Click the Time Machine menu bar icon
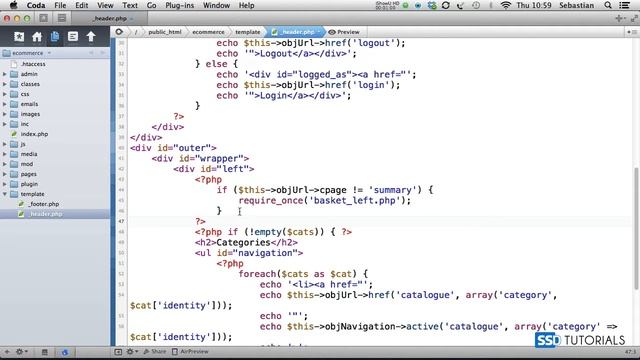Viewport: 640px width, 360px height. pyautogui.click(x=476, y=5)
